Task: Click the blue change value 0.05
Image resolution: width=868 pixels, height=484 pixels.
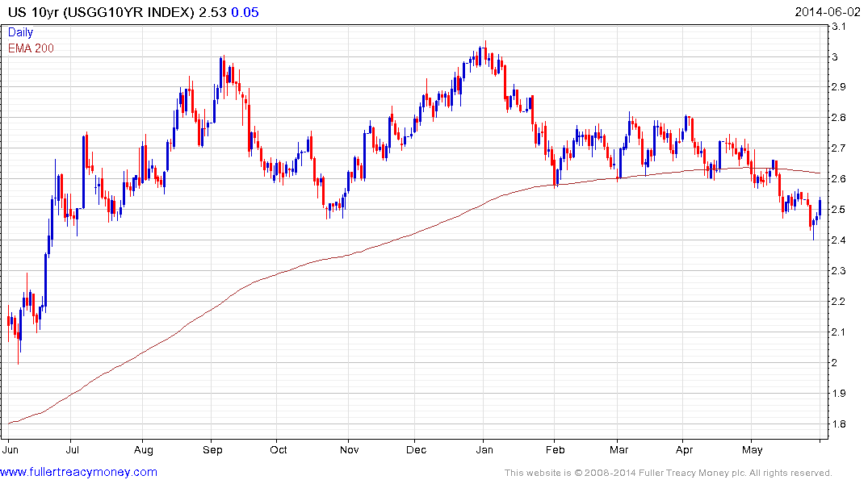Action: (245, 12)
